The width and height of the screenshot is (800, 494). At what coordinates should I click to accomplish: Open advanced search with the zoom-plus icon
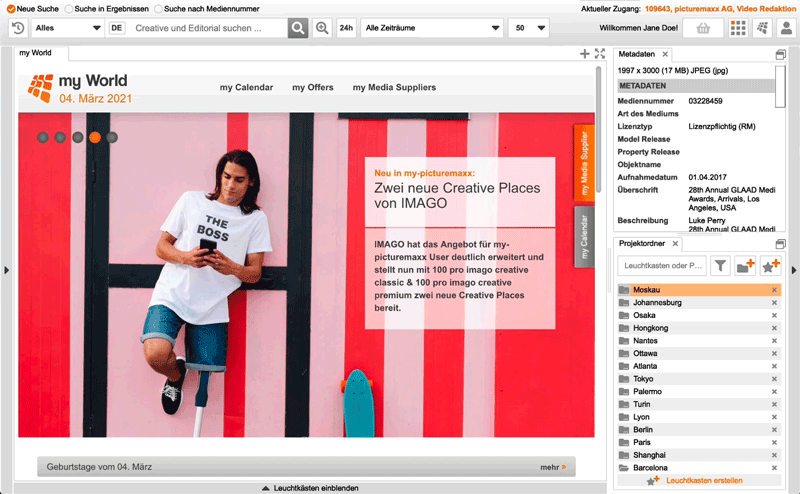coord(322,28)
